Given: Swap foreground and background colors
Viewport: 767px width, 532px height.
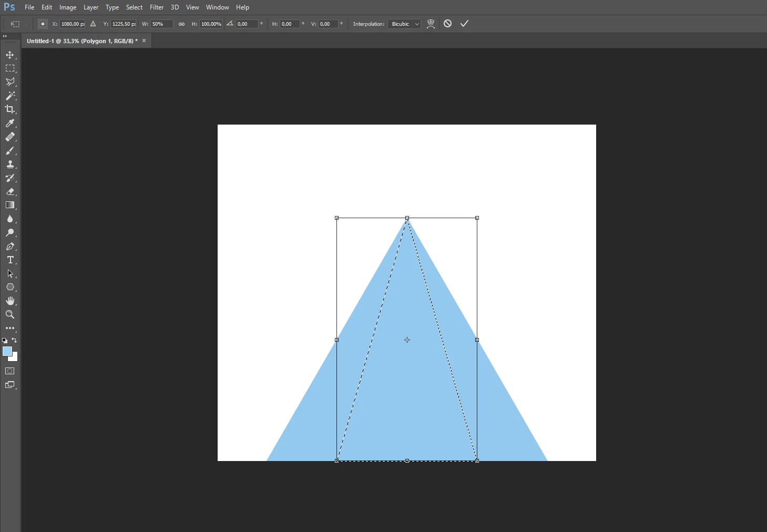Looking at the screenshot, I should pyautogui.click(x=14, y=340).
